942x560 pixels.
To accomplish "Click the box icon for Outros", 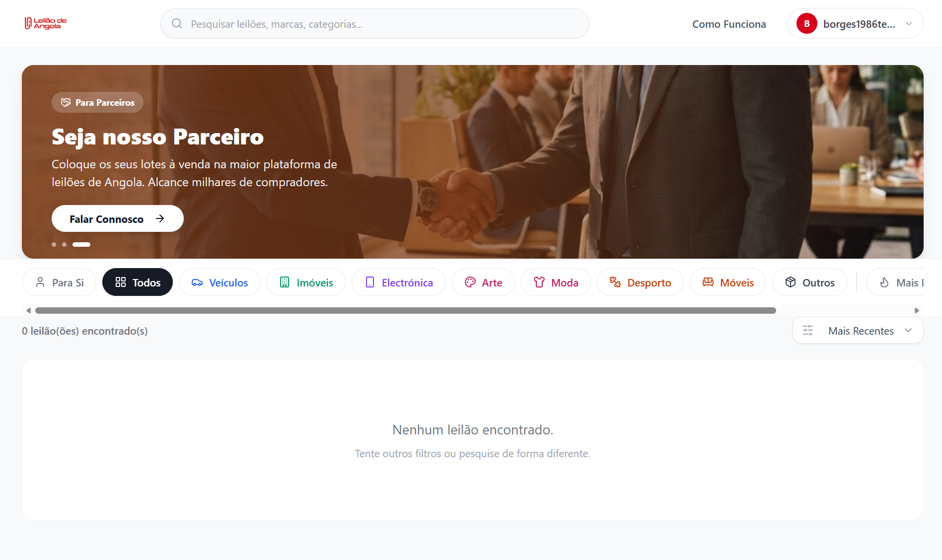I will 791,282.
